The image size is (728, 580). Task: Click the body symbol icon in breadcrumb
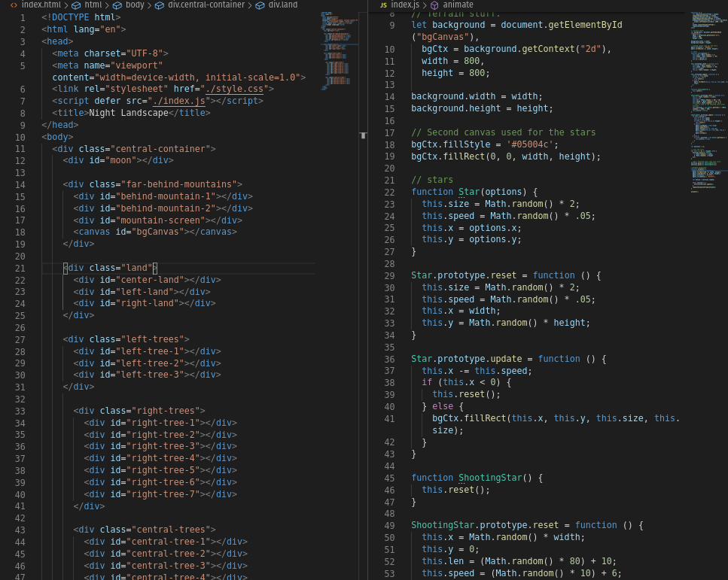pyautogui.click(x=117, y=5)
